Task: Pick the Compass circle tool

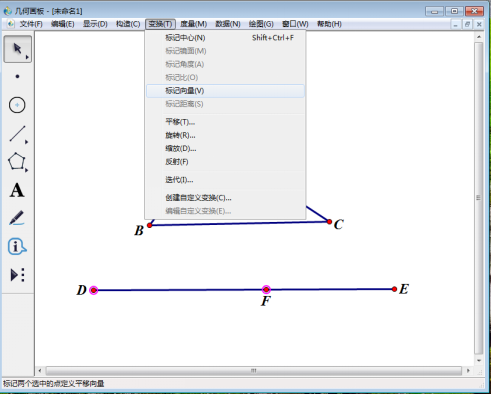Action: (17, 105)
